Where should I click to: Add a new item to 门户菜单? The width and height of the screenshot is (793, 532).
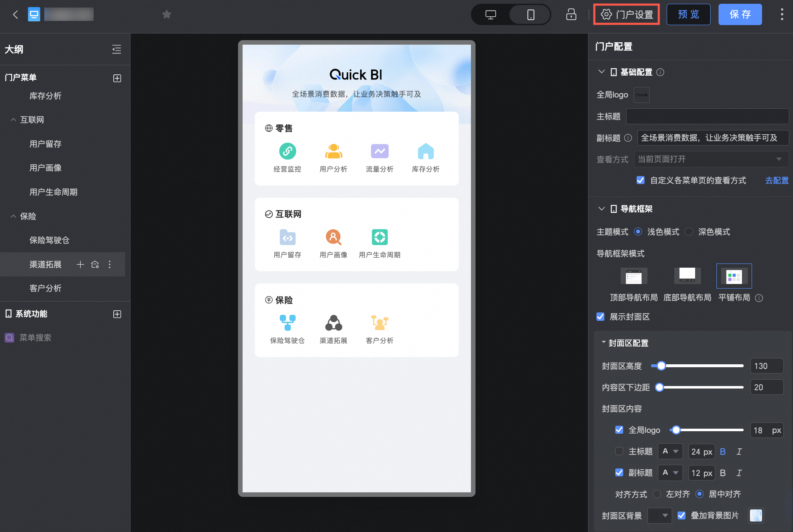tap(117, 78)
